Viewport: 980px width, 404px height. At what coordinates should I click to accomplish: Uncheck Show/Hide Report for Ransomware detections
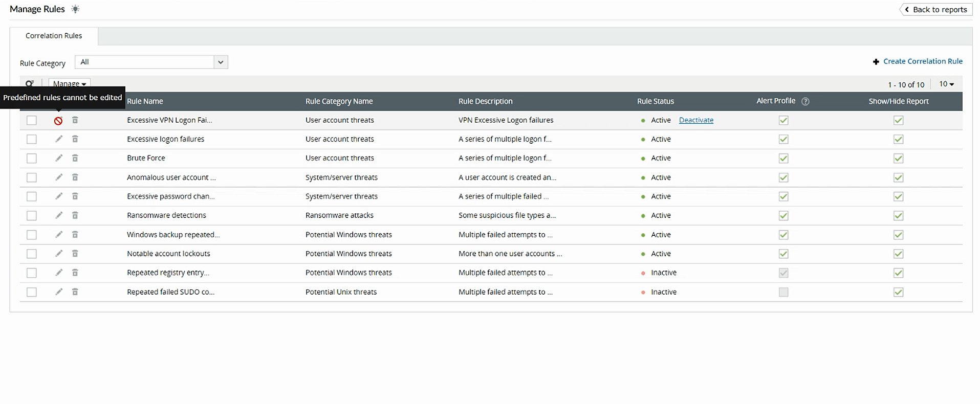point(898,216)
